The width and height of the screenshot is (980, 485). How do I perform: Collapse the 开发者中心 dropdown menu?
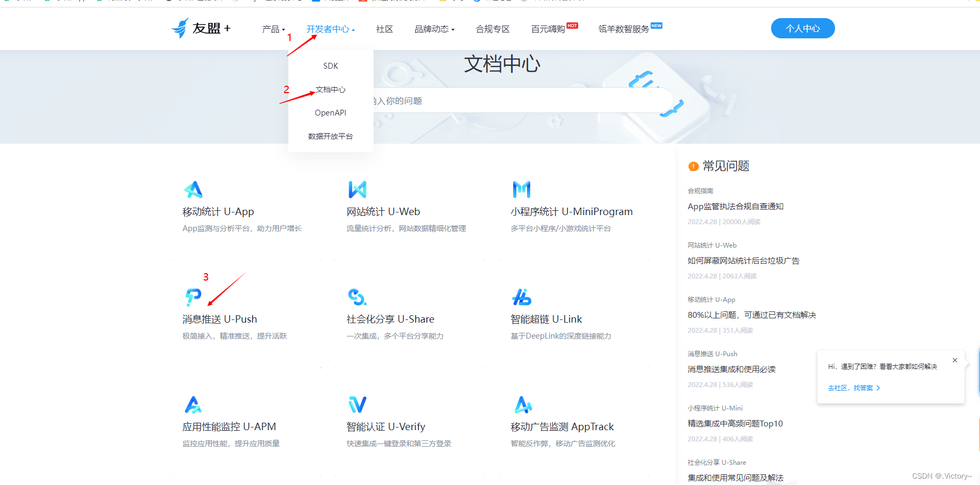click(x=330, y=29)
